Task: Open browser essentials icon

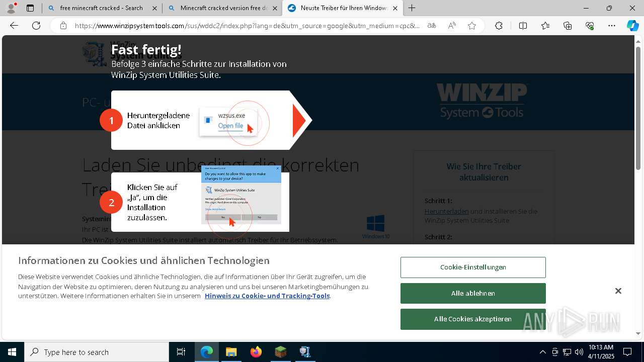Action: click(x=590, y=26)
